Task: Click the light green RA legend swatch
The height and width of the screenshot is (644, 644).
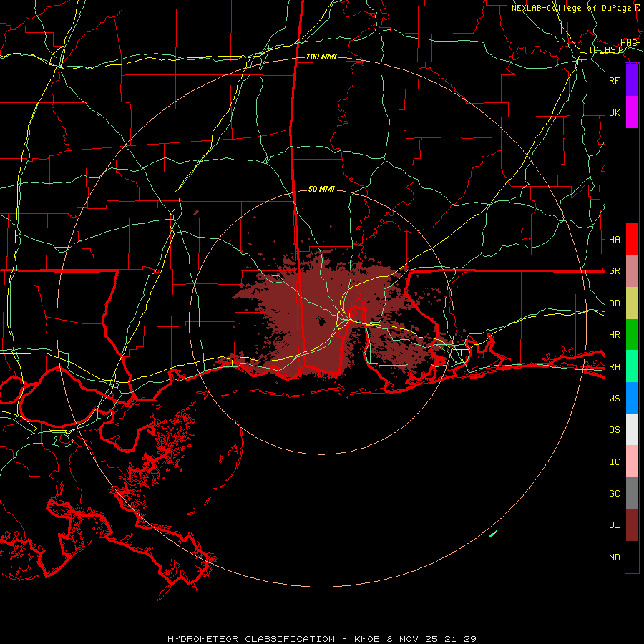Action: click(x=632, y=366)
